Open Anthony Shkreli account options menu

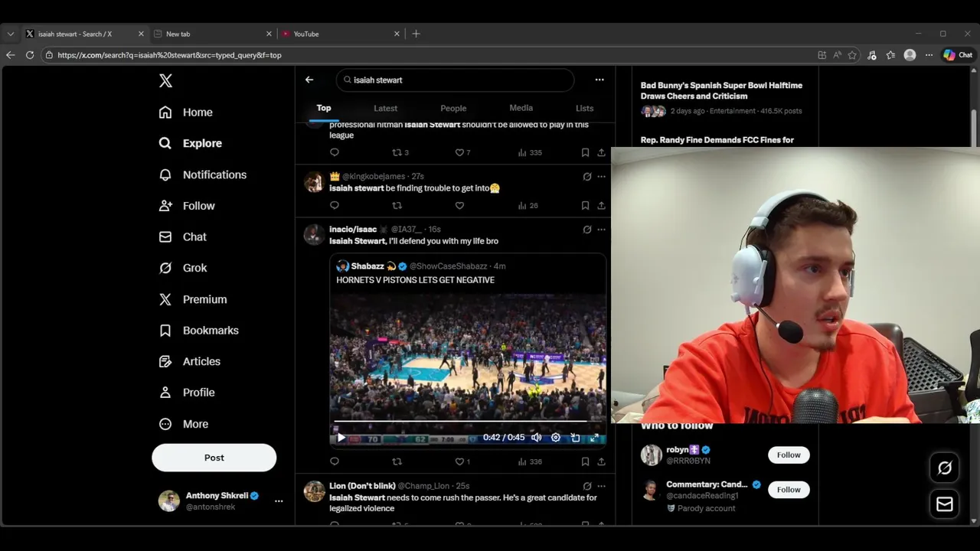279,501
